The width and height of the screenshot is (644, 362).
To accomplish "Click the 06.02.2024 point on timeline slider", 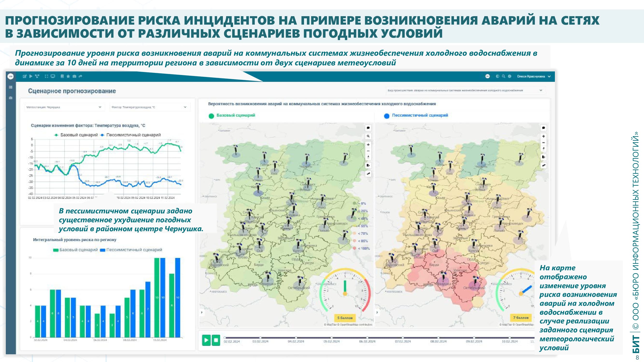I will pyautogui.click(x=367, y=338).
